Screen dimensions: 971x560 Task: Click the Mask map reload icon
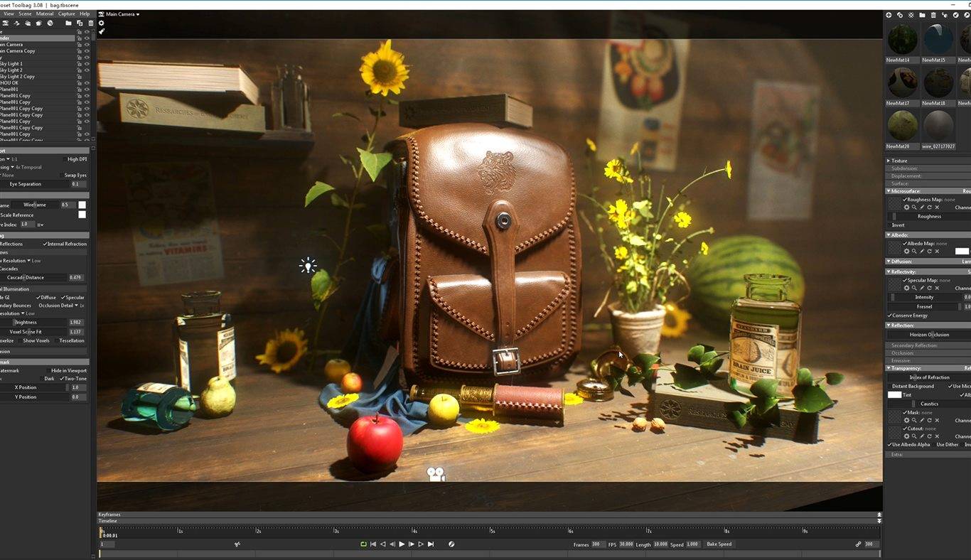(x=929, y=420)
